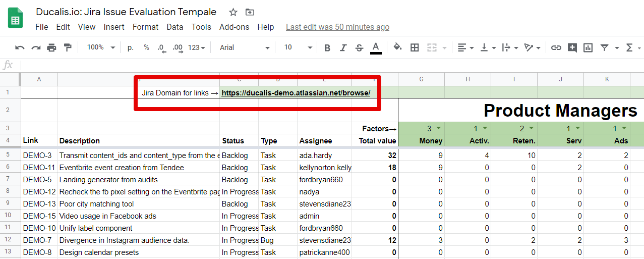644x259 pixels.
Task: Insert a chart using toolbar icon
Action: pos(588,47)
